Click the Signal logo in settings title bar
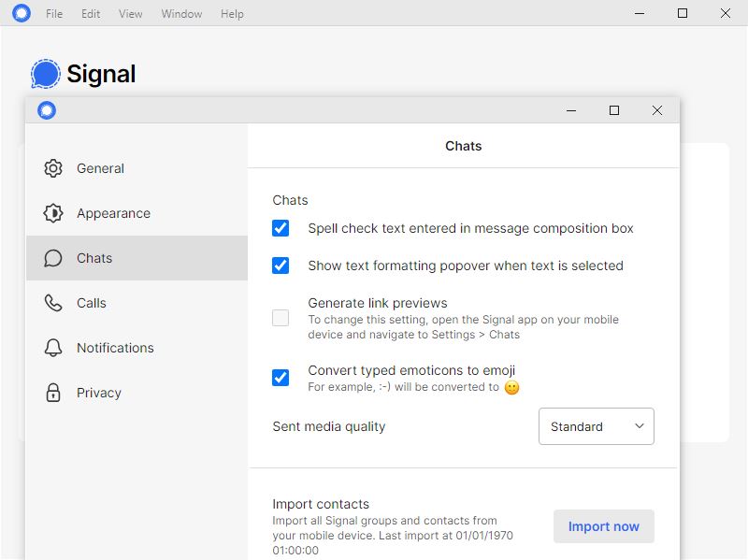748x560 pixels. click(x=47, y=110)
